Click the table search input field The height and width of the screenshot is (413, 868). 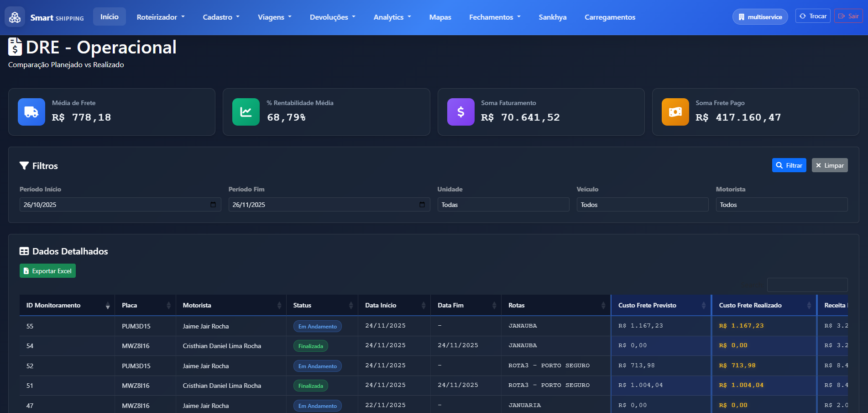coord(807,285)
